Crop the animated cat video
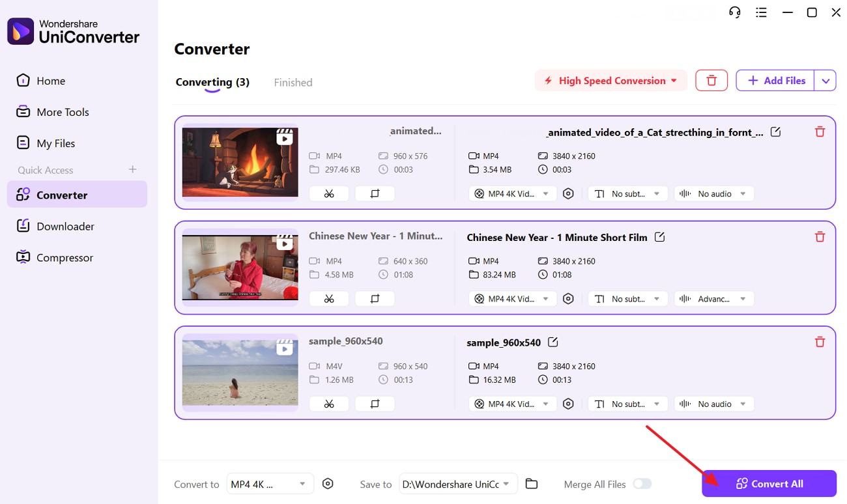Viewport: 847px width, 504px height. [x=375, y=193]
